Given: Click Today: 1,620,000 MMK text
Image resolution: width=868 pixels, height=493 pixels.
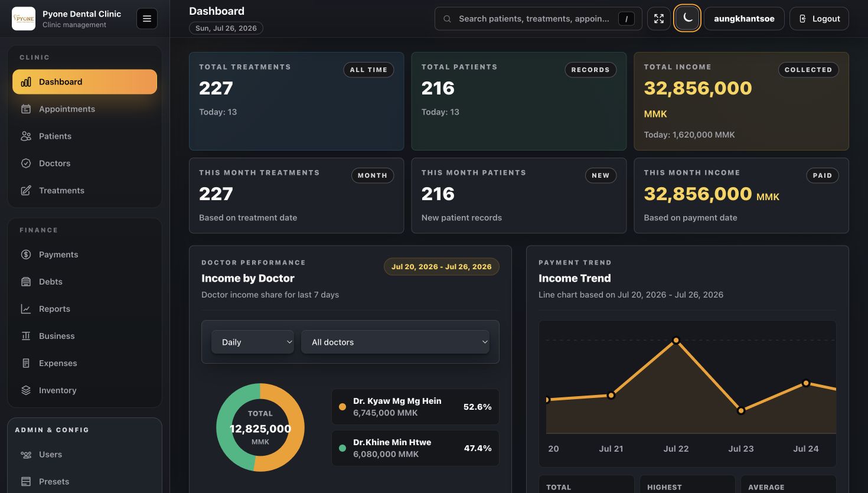Looking at the screenshot, I should [689, 135].
